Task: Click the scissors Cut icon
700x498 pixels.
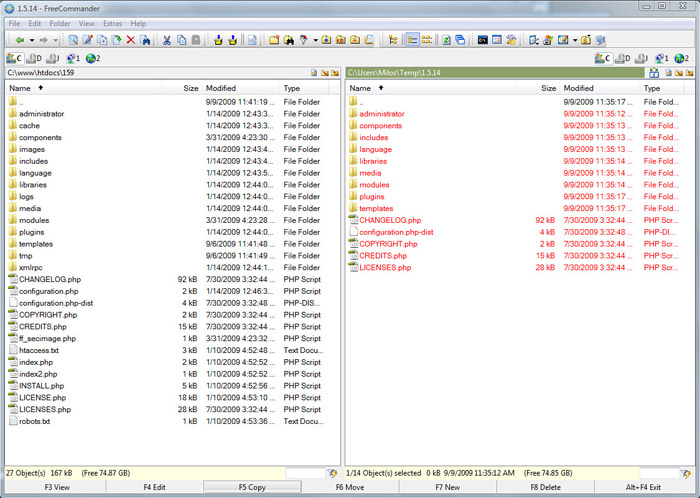Action: coord(167,40)
